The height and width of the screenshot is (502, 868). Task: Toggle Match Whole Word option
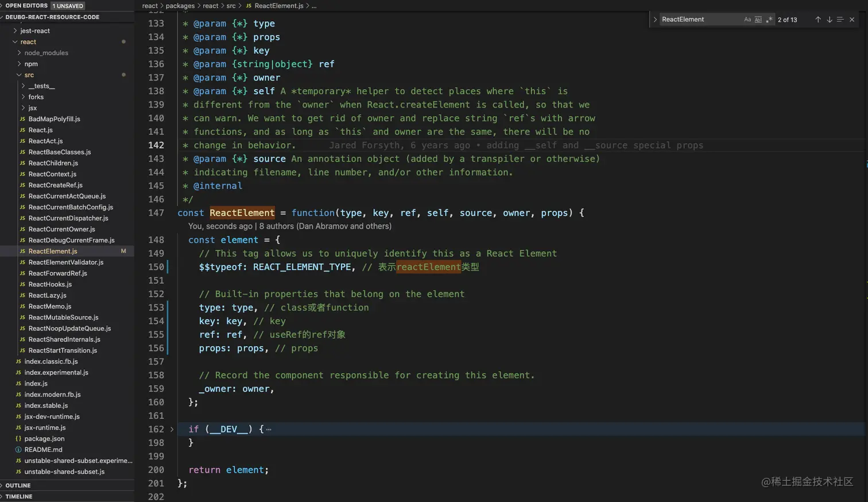coord(758,20)
